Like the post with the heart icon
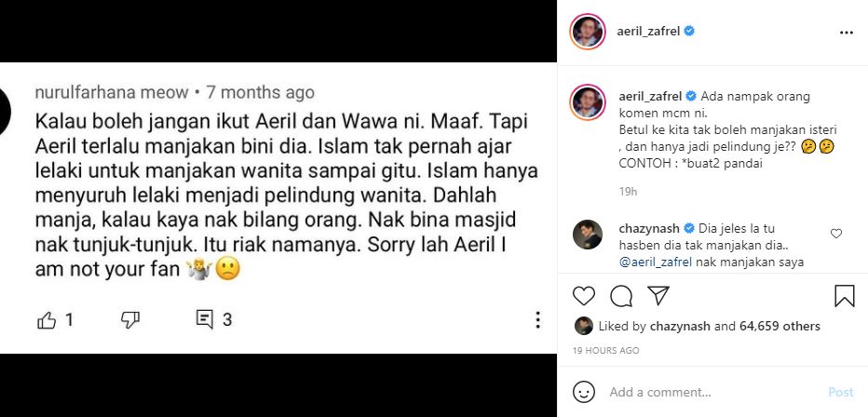868x417 pixels. (583, 296)
